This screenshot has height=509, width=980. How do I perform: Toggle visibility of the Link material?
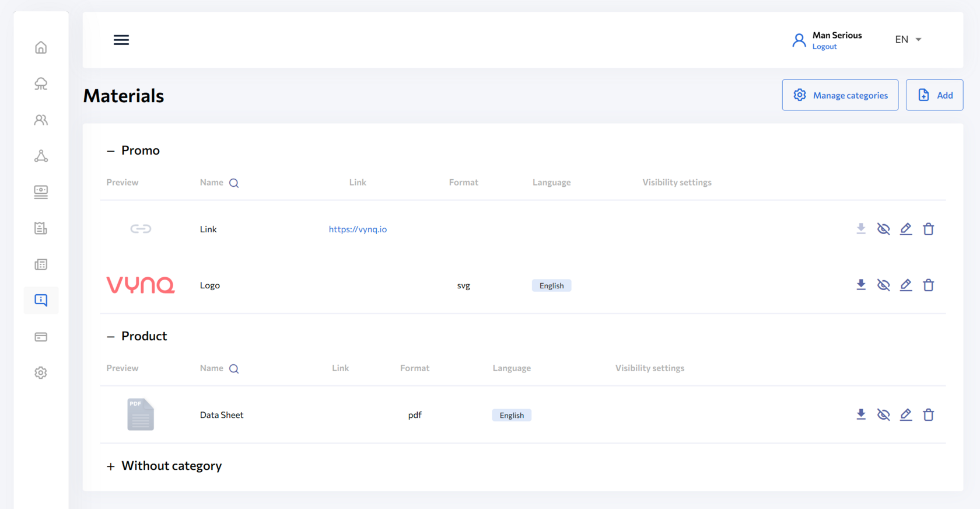[884, 229]
